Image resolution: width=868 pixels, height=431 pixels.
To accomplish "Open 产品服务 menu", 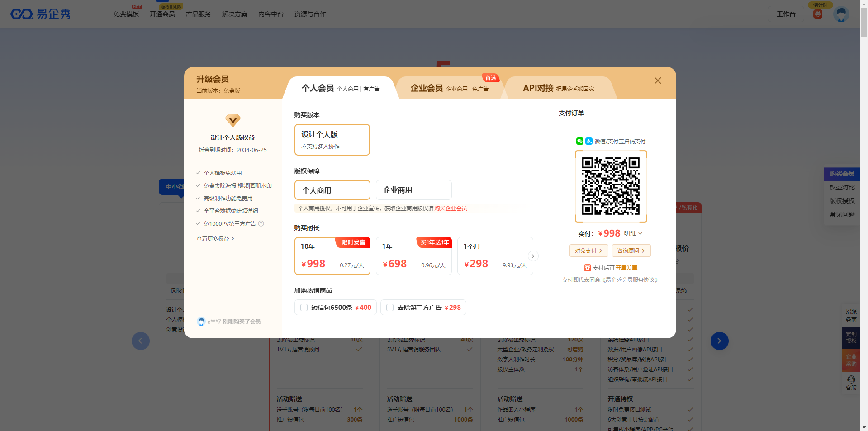I will 199,14.
